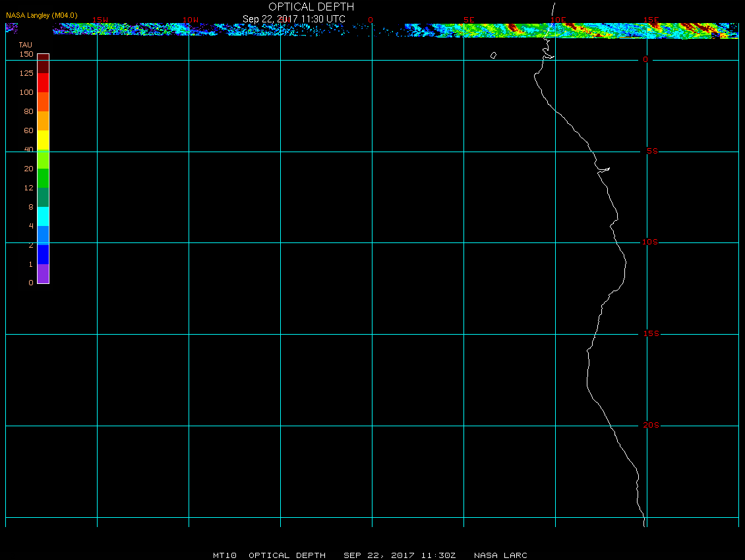
Task: Click the "10W" longitude label
Action: click(191, 20)
